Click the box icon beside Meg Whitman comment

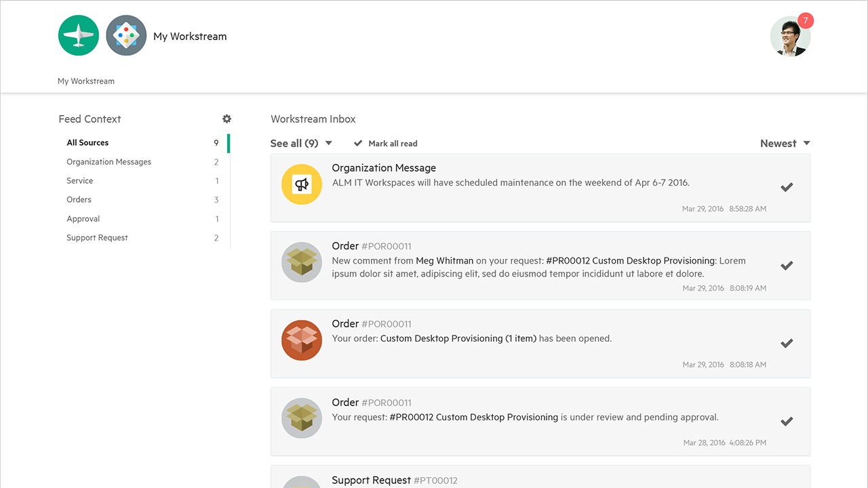pyautogui.click(x=302, y=262)
